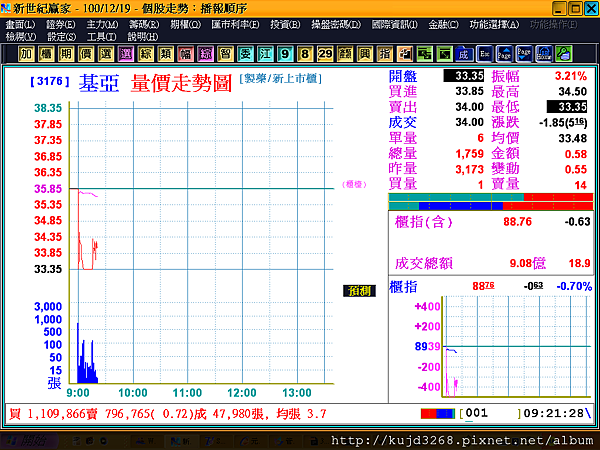Click the green icon left of 成
Viewport: 600px width, 450px height.
(444, 54)
